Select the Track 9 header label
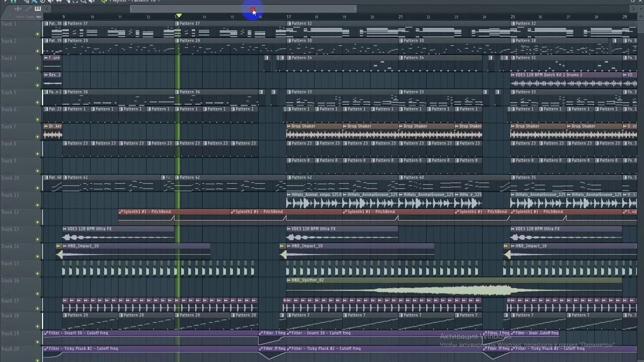 tap(9, 161)
